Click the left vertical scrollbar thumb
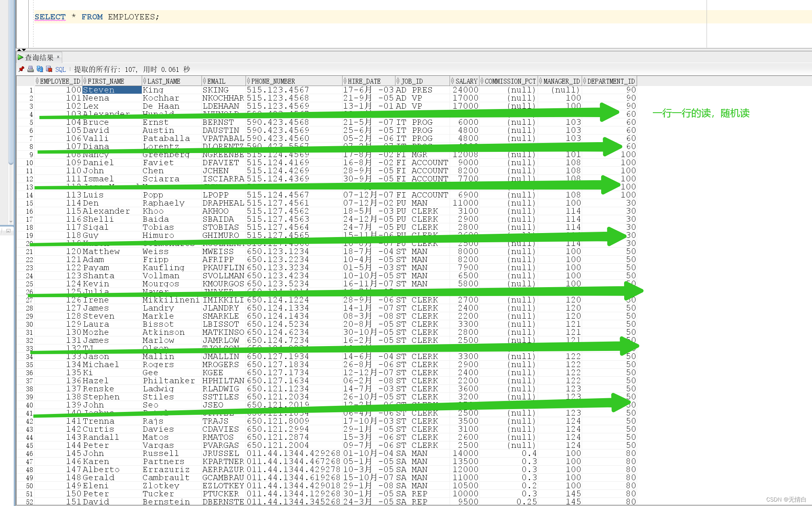The width and height of the screenshot is (812, 506). [x=11, y=82]
